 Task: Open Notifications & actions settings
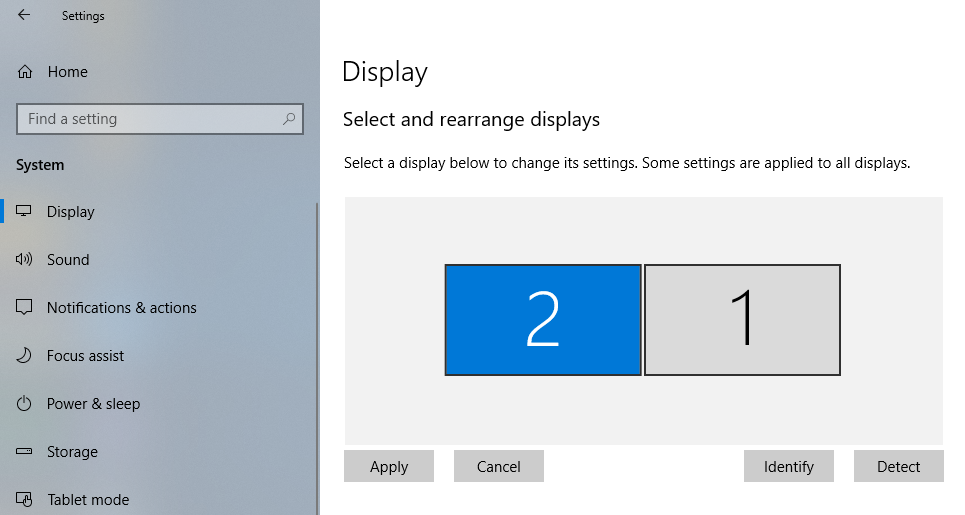point(122,308)
